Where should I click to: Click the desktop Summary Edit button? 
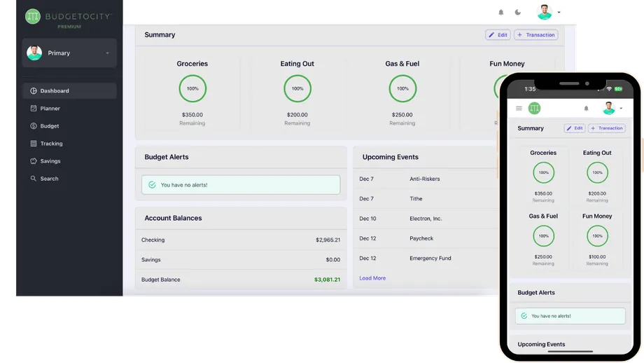(x=498, y=35)
